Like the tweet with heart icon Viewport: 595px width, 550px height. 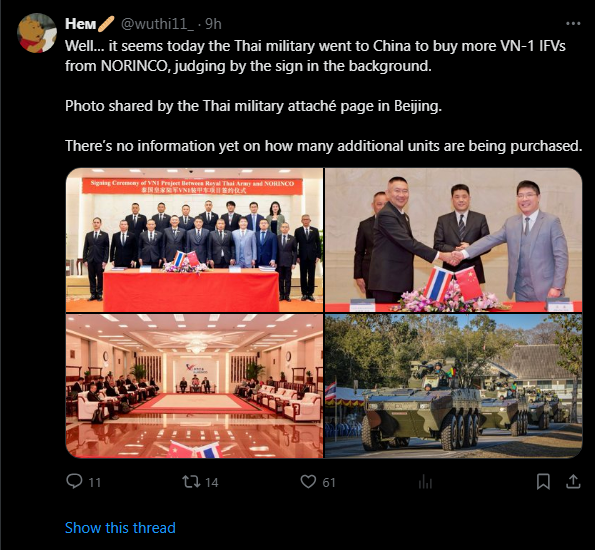click(x=308, y=482)
